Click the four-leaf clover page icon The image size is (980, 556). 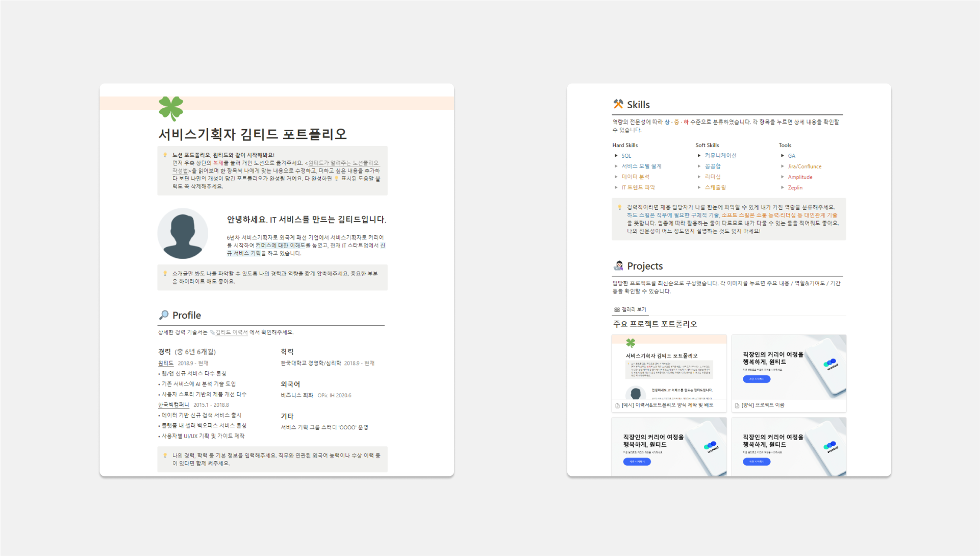(x=171, y=108)
